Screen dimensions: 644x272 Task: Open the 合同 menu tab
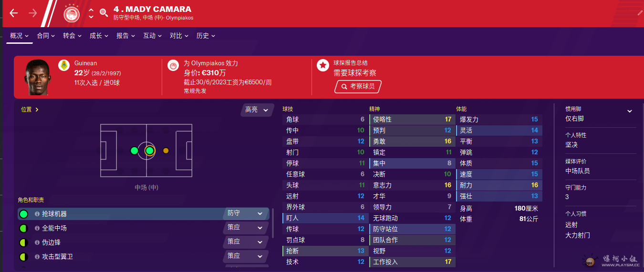[46, 36]
